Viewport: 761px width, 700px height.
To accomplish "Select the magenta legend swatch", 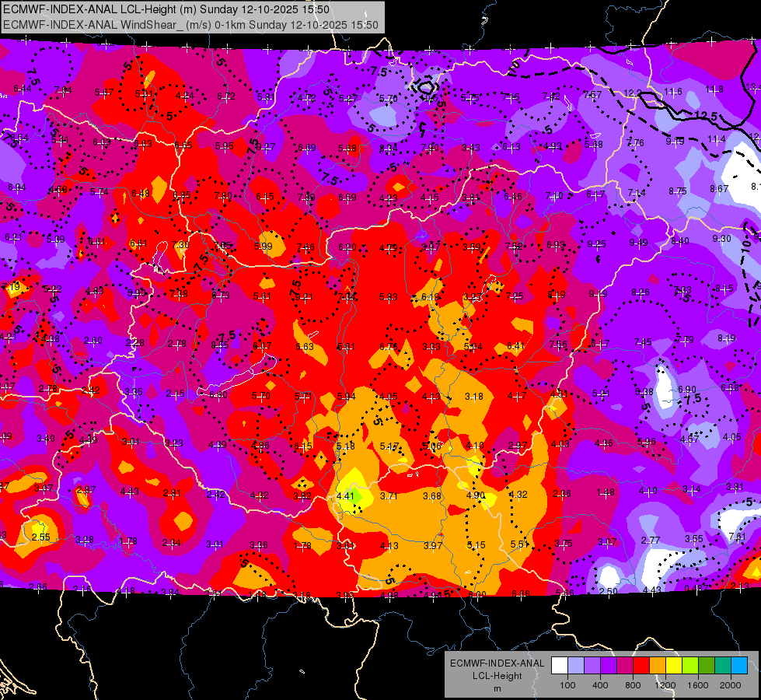I will 625,666.
